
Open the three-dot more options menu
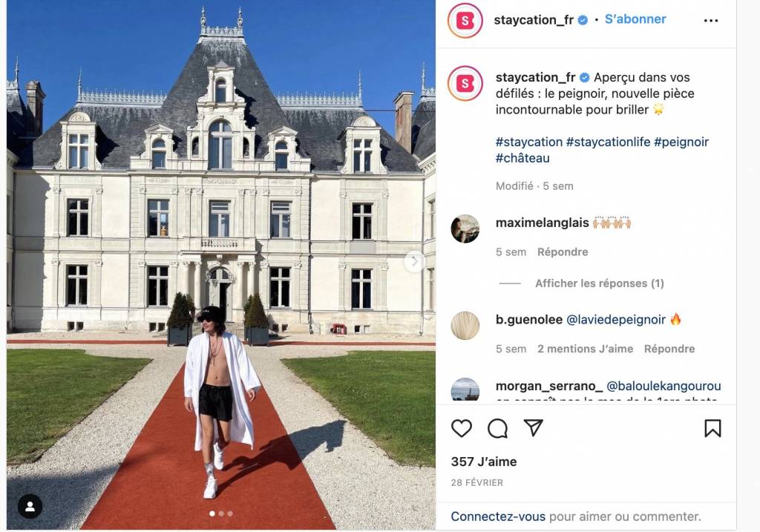click(710, 20)
